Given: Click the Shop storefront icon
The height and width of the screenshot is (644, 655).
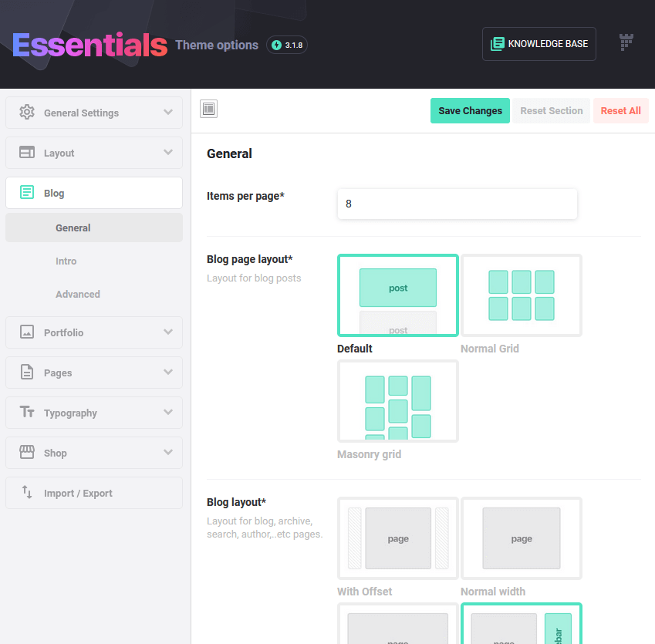Looking at the screenshot, I should coord(27,453).
